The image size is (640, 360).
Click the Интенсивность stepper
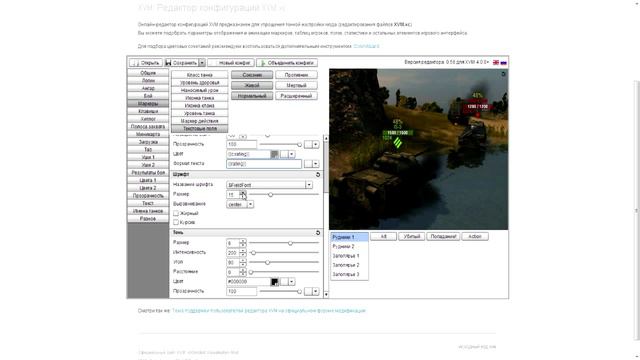pyautogui.click(x=243, y=253)
